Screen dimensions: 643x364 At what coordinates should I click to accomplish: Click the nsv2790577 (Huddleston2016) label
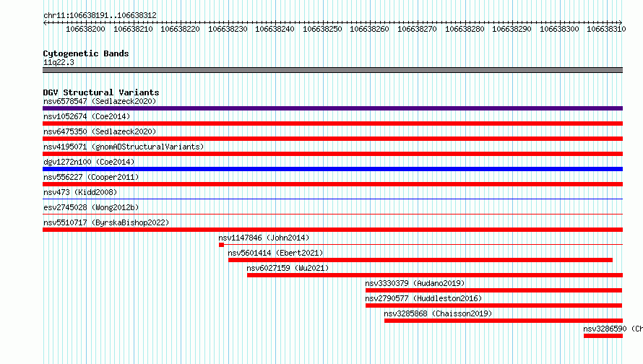click(x=423, y=298)
